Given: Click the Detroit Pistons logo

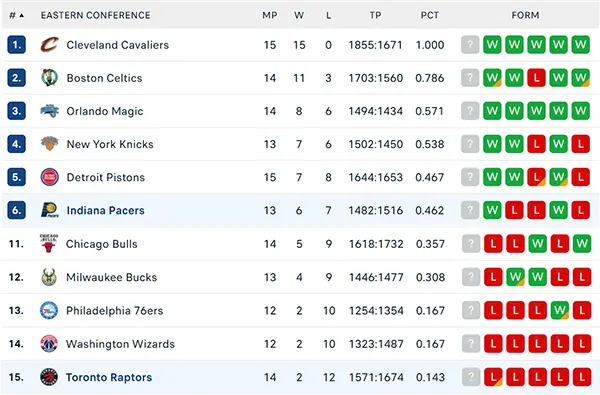Looking at the screenshot, I should pyautogui.click(x=50, y=177).
